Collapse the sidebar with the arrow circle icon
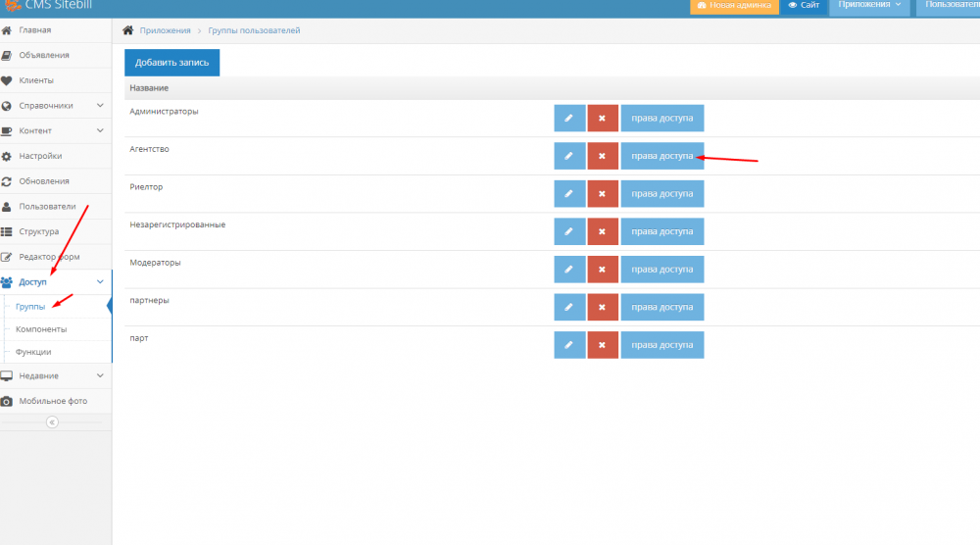Screen dimensions: 980x545 click(x=53, y=422)
